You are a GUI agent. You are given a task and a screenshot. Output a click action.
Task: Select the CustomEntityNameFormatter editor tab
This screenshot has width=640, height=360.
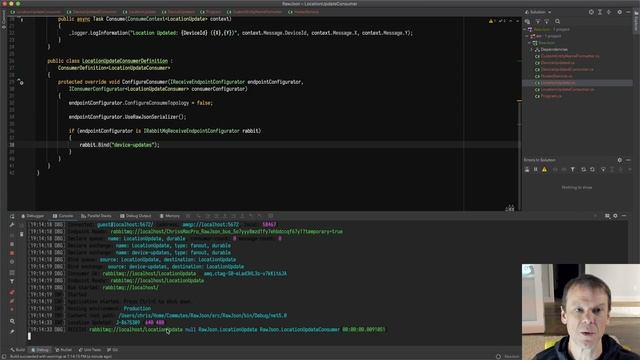(x=254, y=12)
